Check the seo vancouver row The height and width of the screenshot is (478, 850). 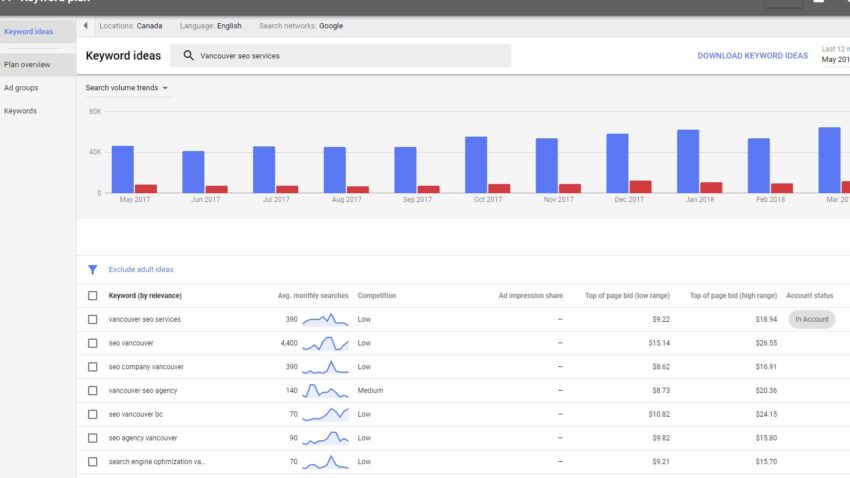(93, 343)
